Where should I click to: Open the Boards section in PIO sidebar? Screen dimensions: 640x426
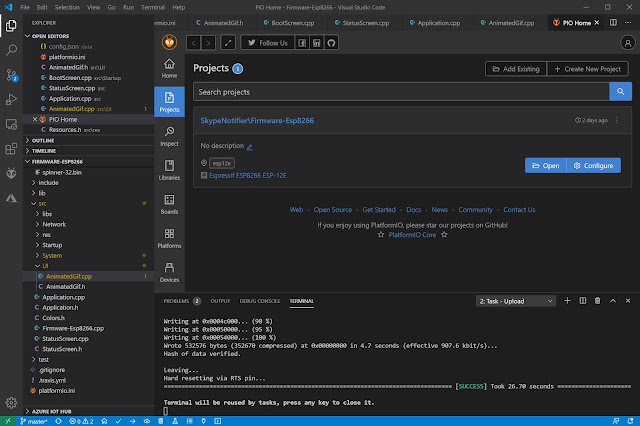(169, 204)
